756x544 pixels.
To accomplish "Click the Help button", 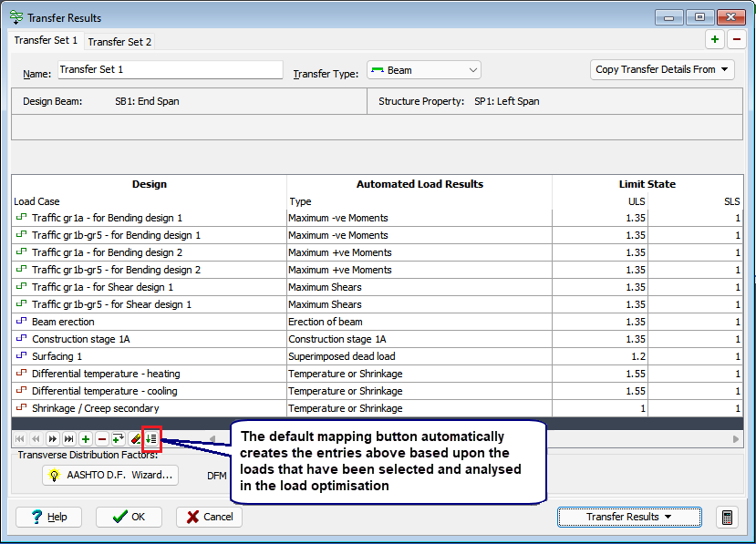I will tap(48, 517).
